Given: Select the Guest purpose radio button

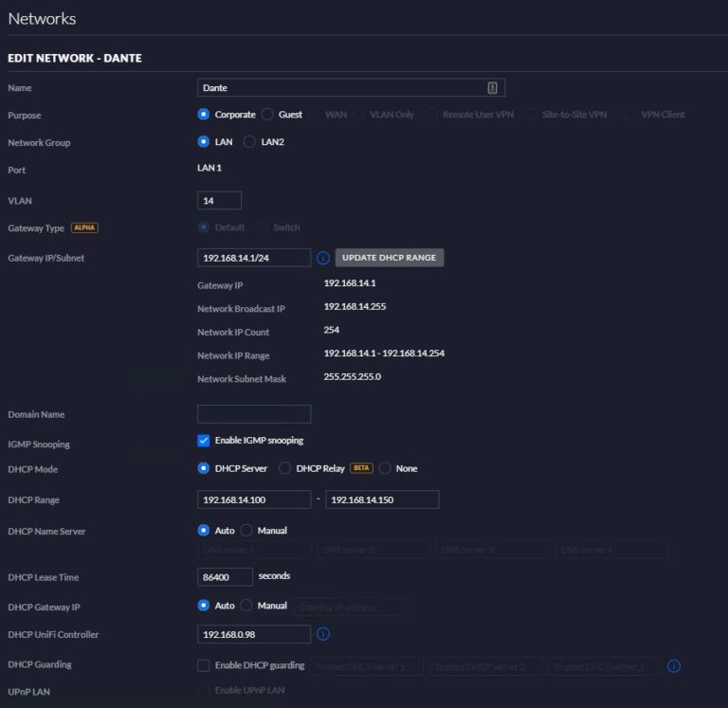Looking at the screenshot, I should [x=267, y=115].
